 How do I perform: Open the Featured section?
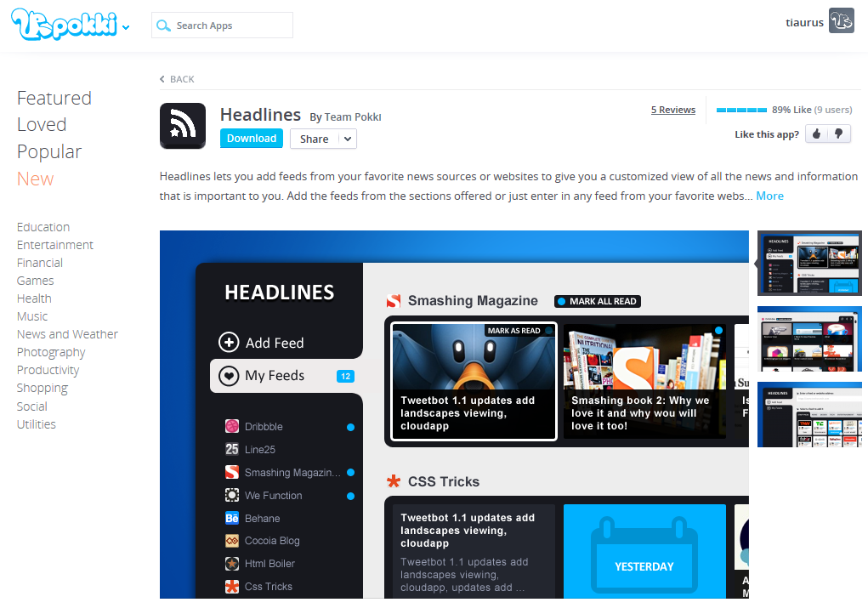[54, 98]
